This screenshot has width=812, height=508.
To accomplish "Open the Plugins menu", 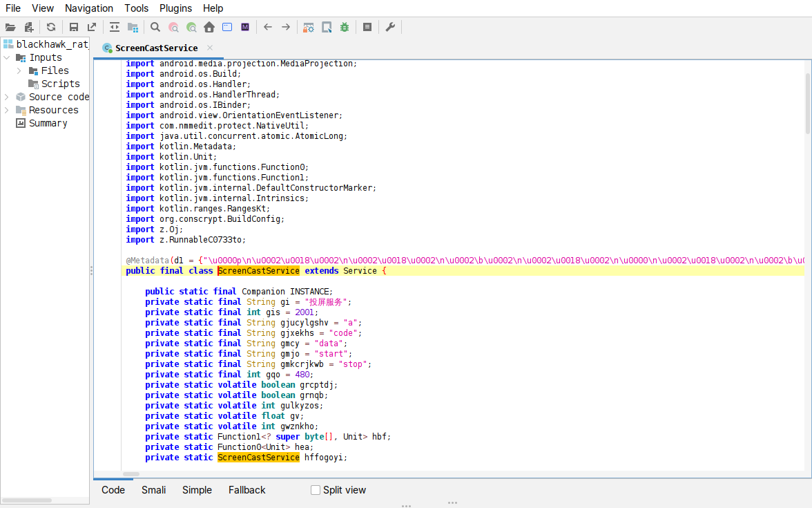I will coord(175,8).
